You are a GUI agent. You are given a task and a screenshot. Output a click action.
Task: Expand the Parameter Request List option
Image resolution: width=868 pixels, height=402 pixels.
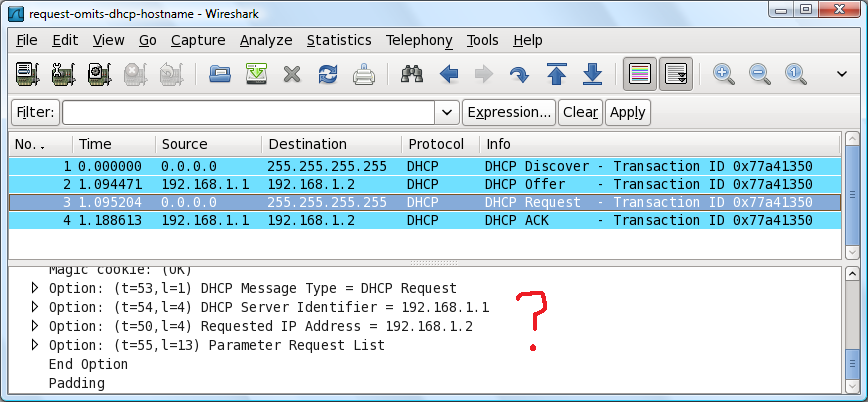(36, 345)
